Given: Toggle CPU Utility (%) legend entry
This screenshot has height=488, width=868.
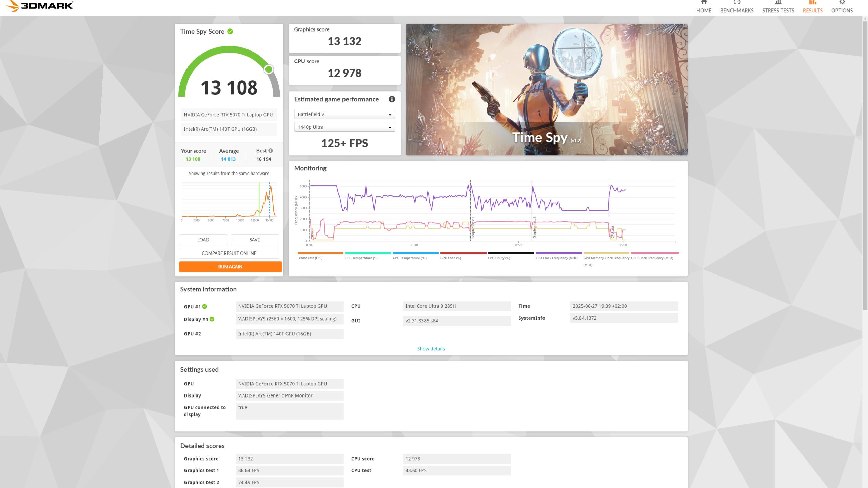Looking at the screenshot, I should coord(511,256).
